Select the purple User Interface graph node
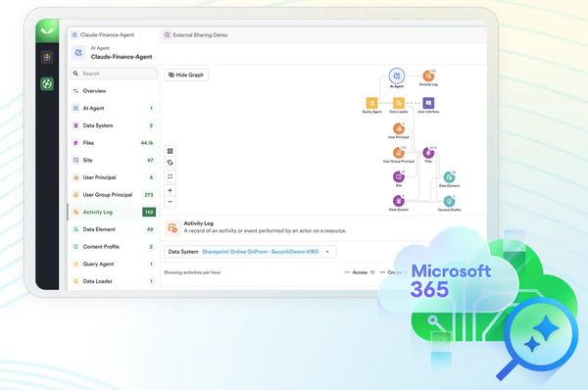 click(428, 103)
